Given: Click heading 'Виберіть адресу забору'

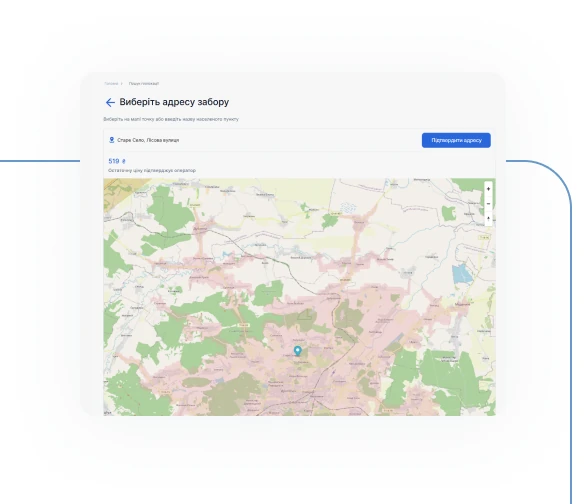Looking at the screenshot, I should click(x=174, y=102).
